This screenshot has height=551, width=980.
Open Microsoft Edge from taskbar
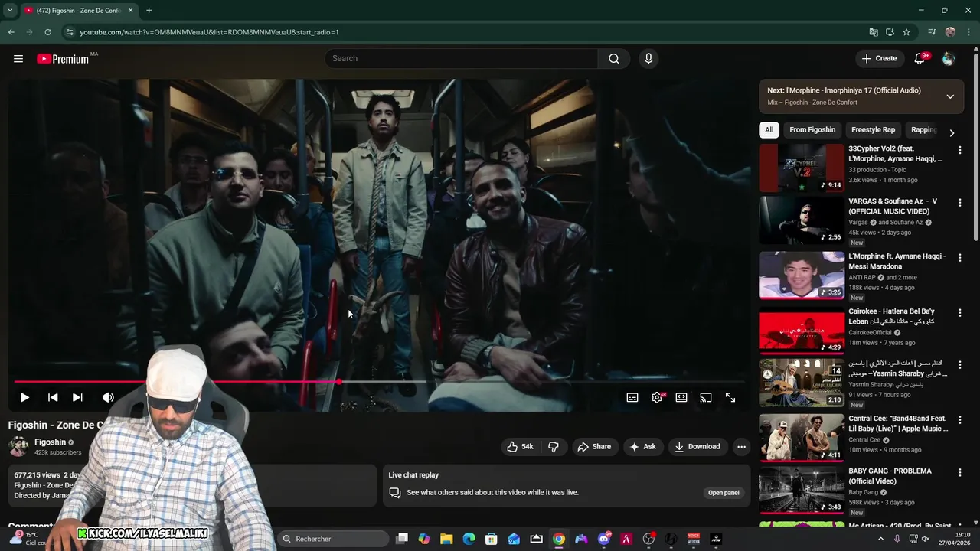click(x=469, y=539)
